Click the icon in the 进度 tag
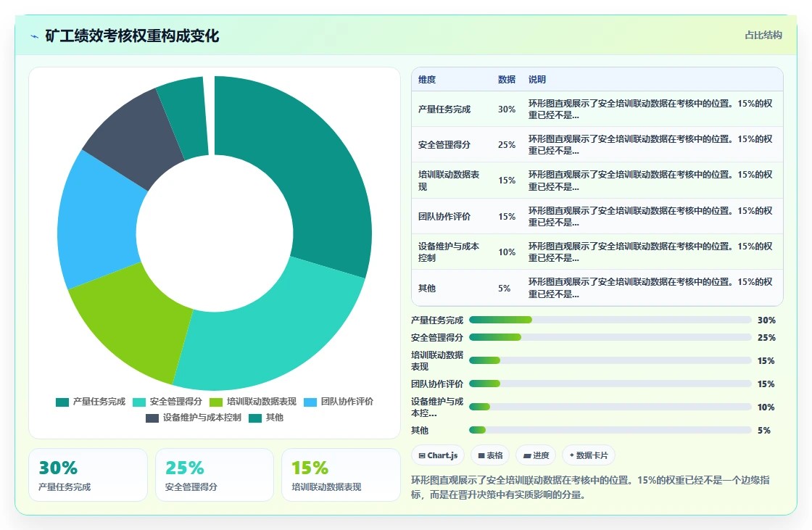The image size is (812, 530). [x=527, y=456]
